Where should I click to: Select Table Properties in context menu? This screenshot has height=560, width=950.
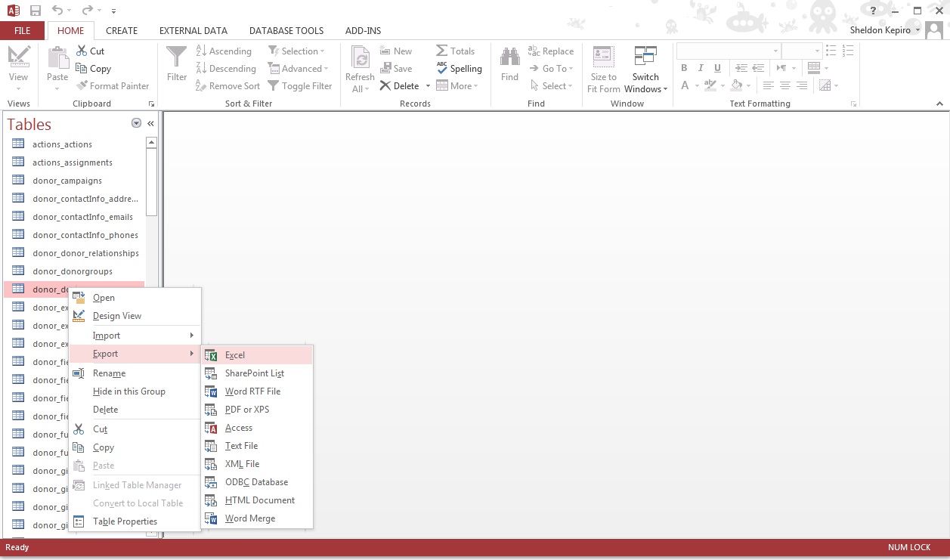click(125, 521)
